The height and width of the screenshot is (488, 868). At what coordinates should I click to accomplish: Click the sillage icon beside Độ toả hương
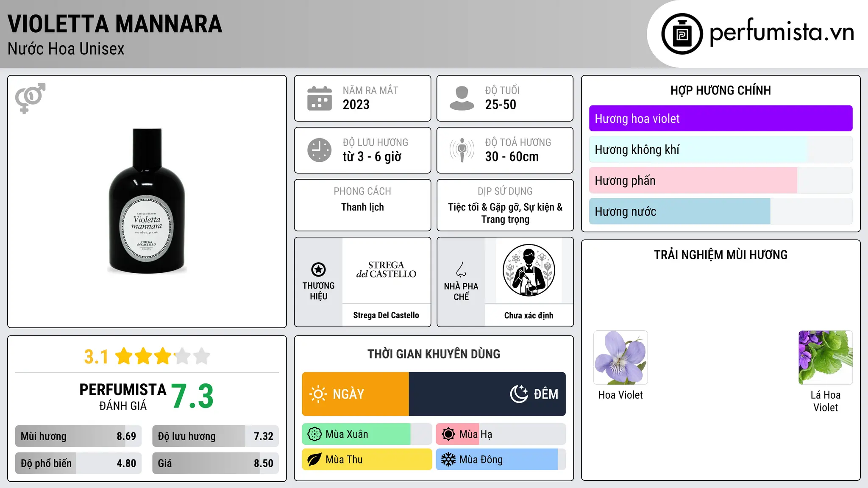pyautogui.click(x=462, y=150)
